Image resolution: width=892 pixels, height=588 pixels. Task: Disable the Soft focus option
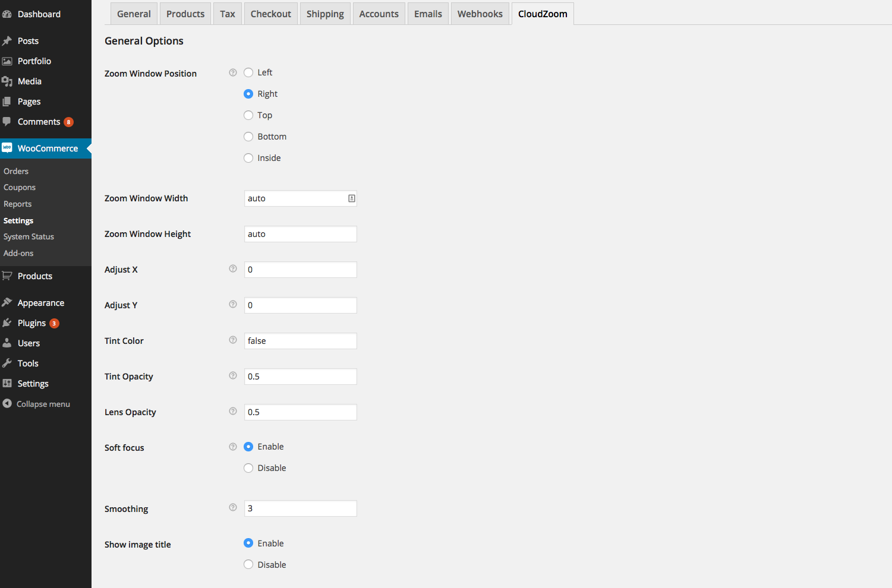coord(248,468)
